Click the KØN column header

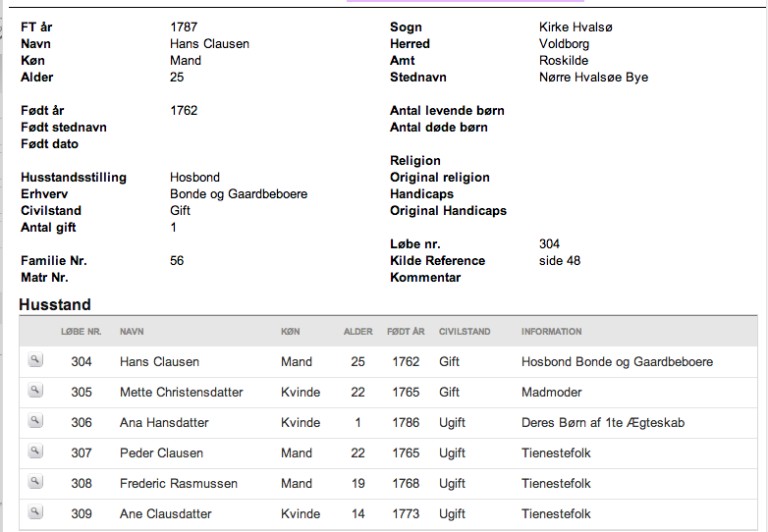click(291, 332)
